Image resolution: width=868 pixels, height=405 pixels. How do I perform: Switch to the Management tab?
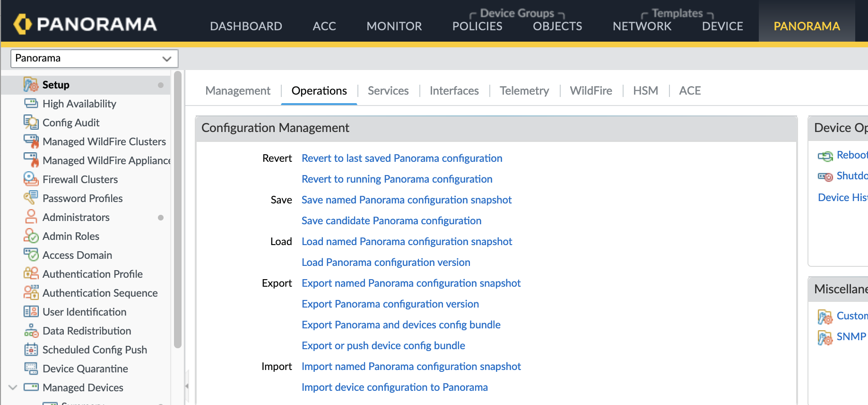(238, 90)
